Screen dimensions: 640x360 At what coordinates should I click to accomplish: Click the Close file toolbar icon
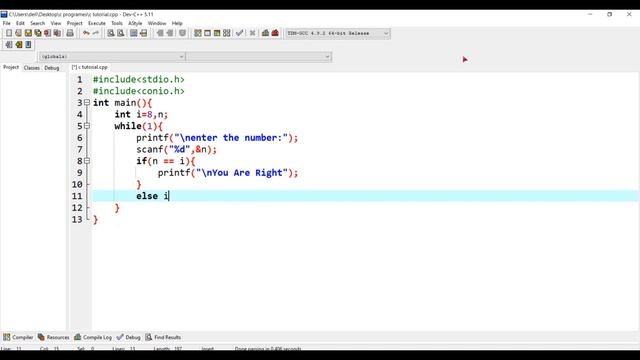(47, 33)
